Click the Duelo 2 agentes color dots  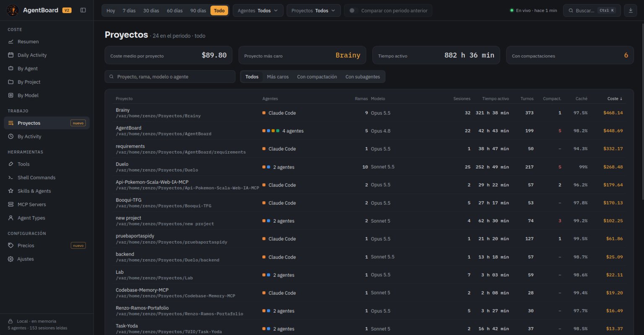[266, 167]
